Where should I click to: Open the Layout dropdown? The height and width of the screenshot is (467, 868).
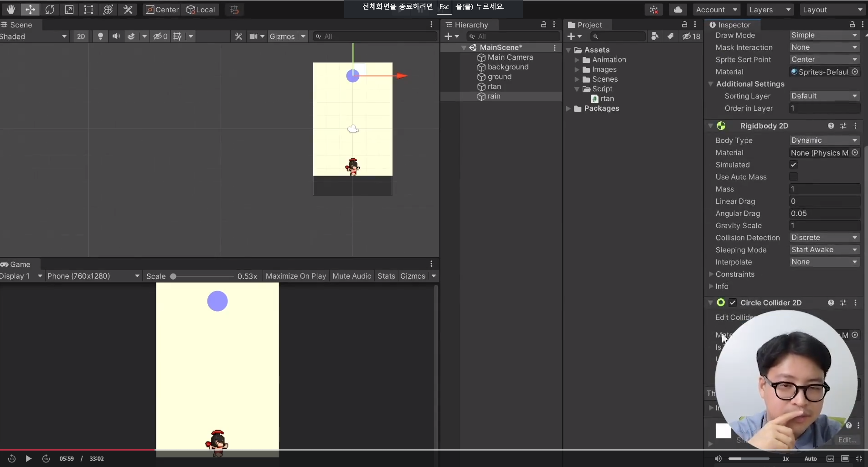point(832,10)
